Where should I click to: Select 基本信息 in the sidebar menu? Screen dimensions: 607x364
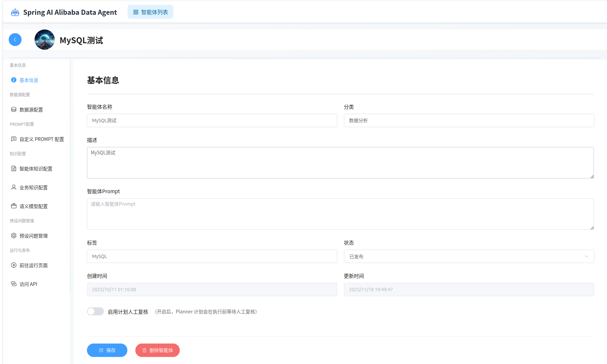[x=29, y=80]
